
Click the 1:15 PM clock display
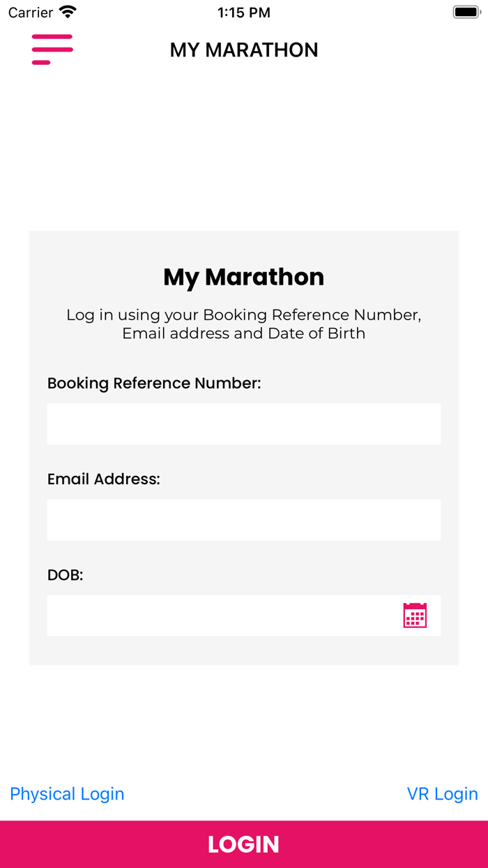[x=243, y=12]
